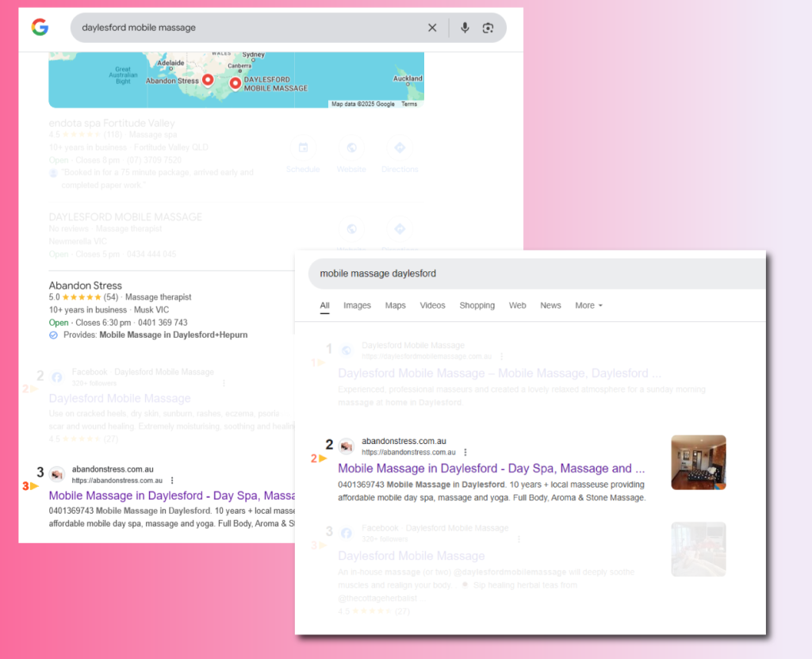Viewport: 812px width, 659px height.
Task: Click the 'mobile massage daylesford' search box
Action: (x=537, y=274)
